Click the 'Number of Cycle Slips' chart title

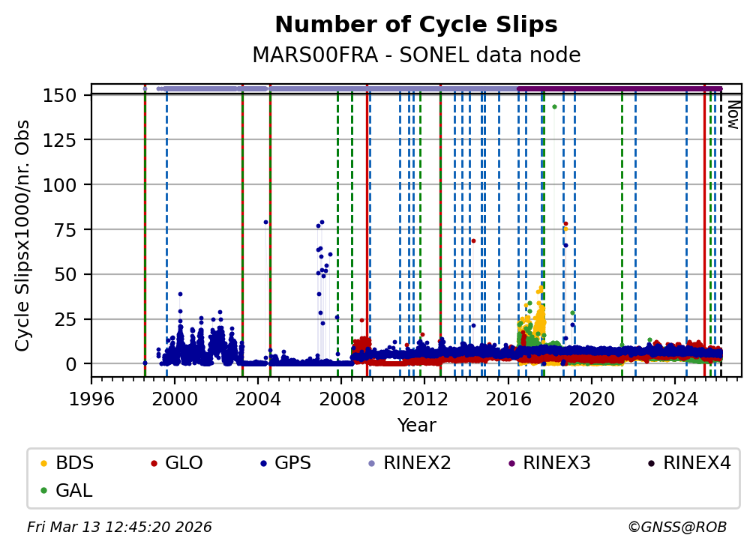pos(416,25)
